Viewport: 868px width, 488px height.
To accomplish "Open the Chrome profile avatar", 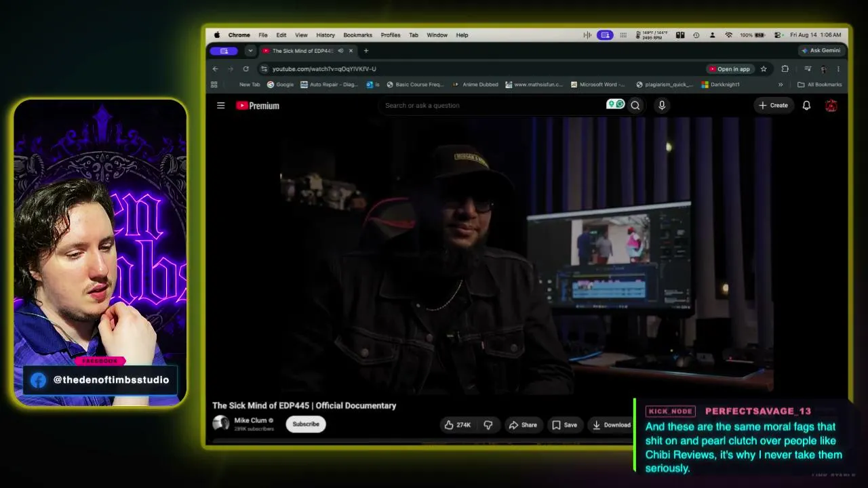I will tap(823, 68).
